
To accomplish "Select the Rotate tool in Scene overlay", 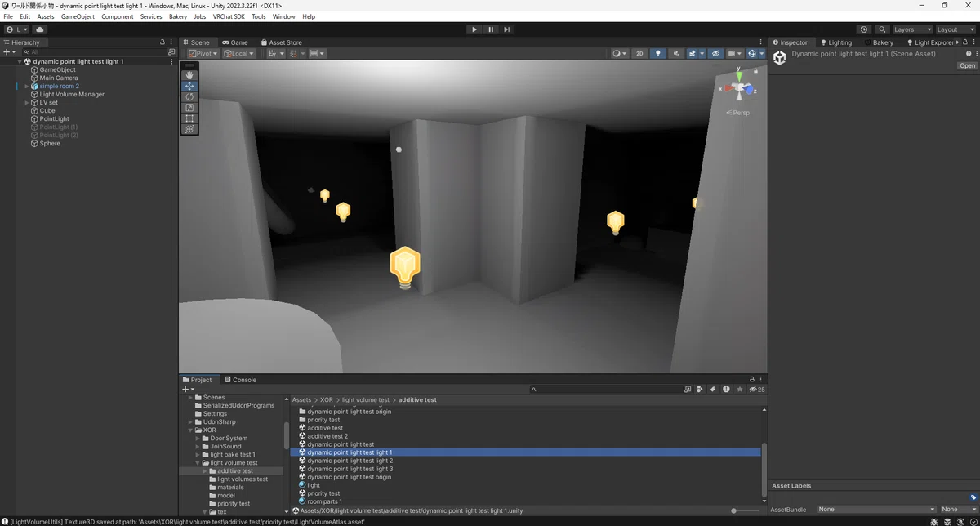I will click(x=189, y=96).
